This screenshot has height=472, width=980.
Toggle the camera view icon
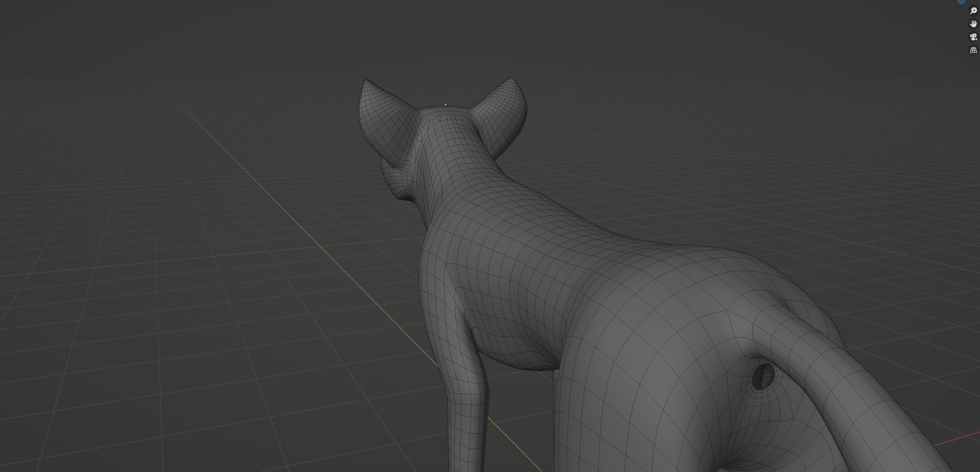(x=973, y=37)
